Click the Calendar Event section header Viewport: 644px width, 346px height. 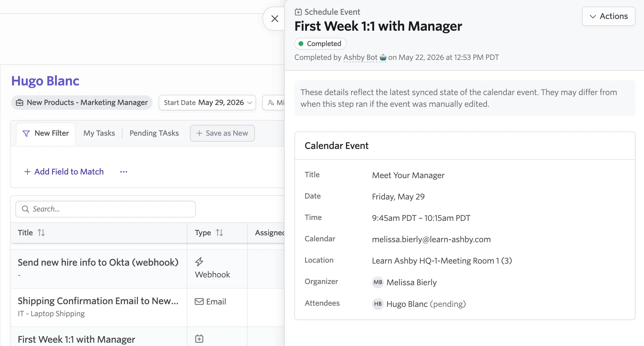pyautogui.click(x=336, y=146)
